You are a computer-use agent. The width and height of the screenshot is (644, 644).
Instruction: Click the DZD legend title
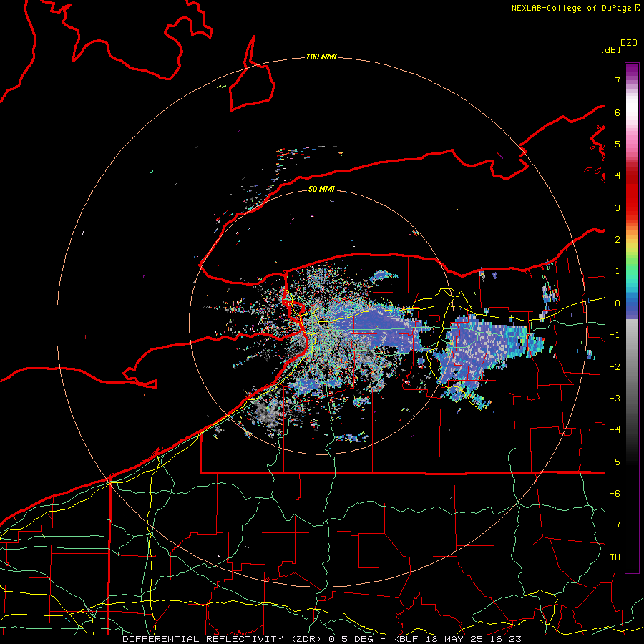coord(629,43)
